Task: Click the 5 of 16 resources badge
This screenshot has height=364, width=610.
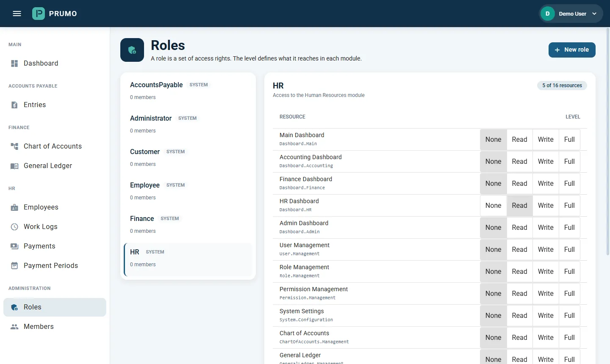Action: [562, 85]
